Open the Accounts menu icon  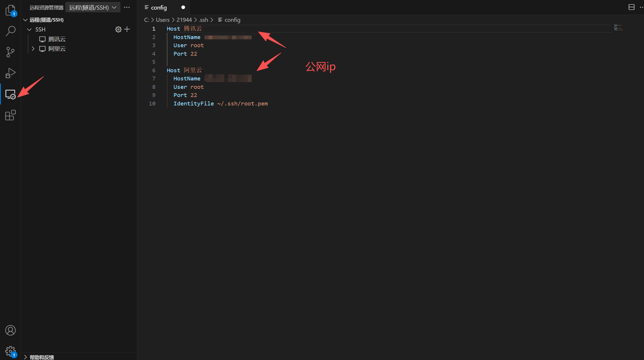[x=10, y=330]
